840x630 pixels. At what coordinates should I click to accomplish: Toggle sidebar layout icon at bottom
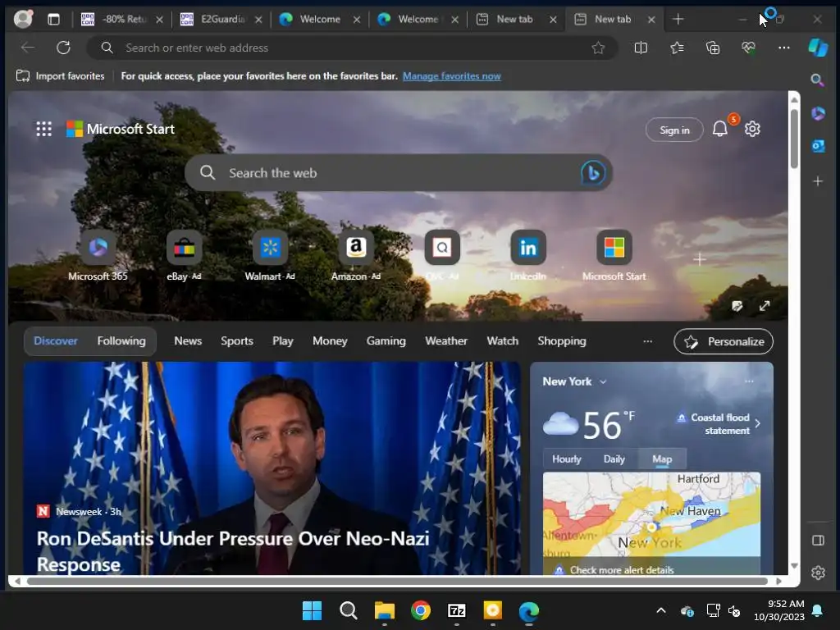click(818, 540)
